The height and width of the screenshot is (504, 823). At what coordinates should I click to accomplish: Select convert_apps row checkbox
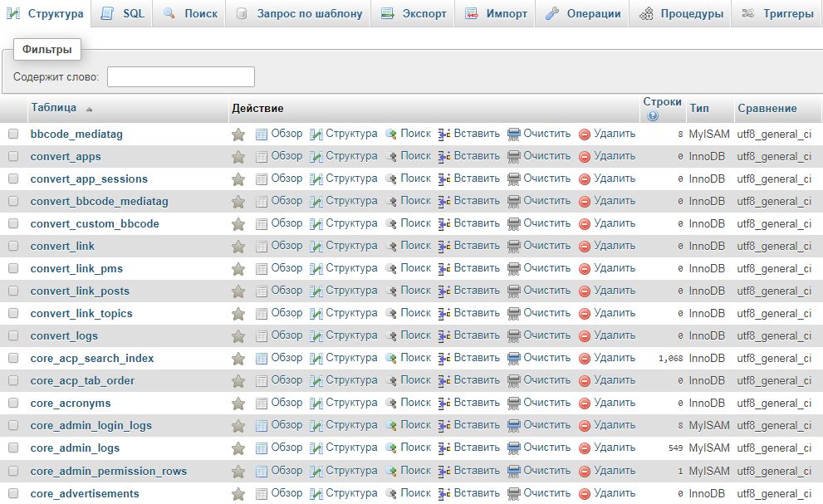pos(13,156)
